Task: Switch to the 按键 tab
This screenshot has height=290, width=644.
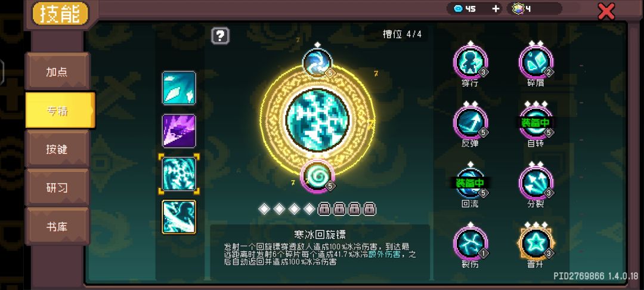Action: 57,149
